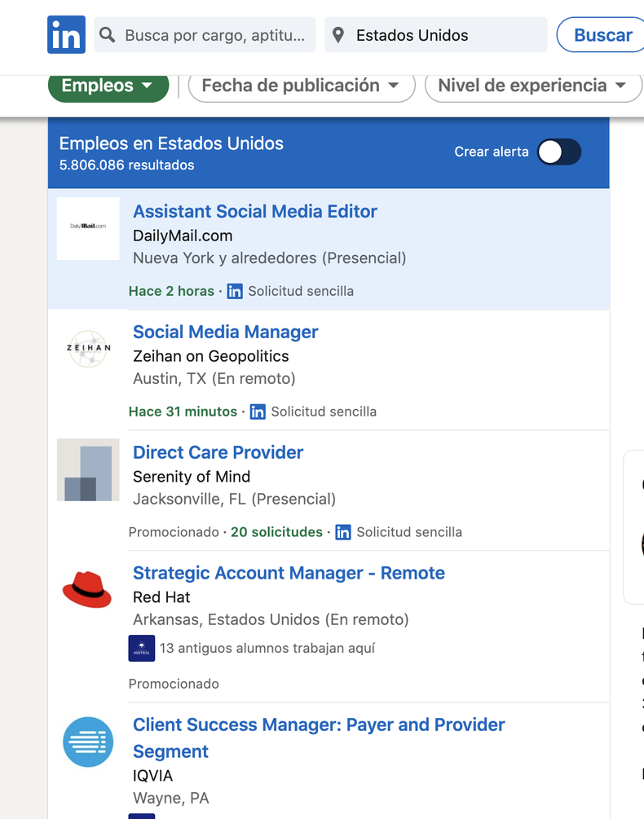Click the LinkedIn icon next to Solicitud sencilla for Direct Care Provider
The image size is (644, 819).
pyautogui.click(x=342, y=532)
